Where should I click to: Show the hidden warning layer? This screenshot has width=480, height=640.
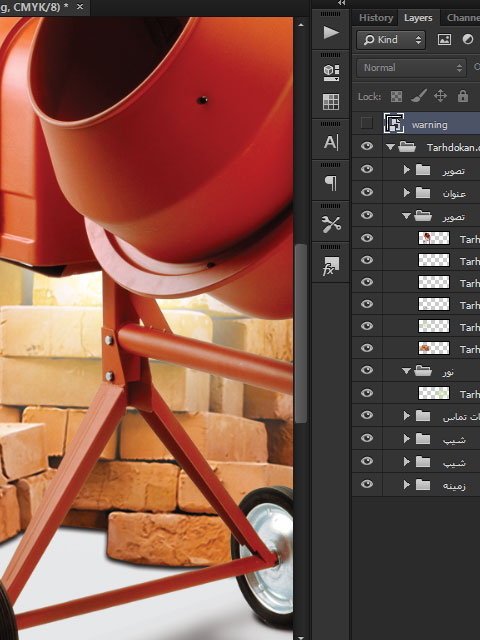coord(367,123)
